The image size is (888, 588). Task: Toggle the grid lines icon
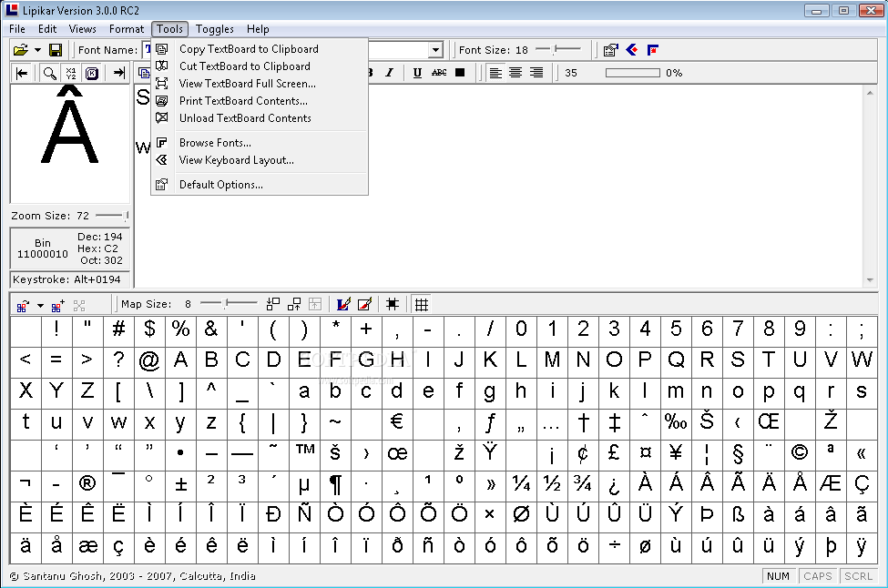pyautogui.click(x=422, y=305)
